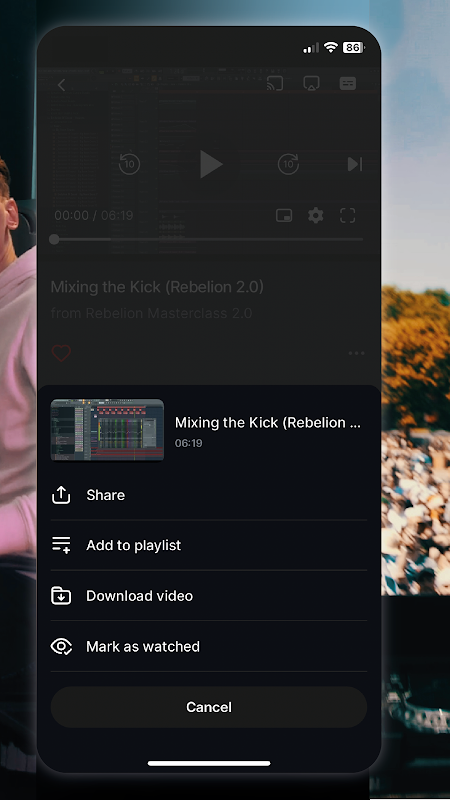Open video settings gear

coord(316,215)
